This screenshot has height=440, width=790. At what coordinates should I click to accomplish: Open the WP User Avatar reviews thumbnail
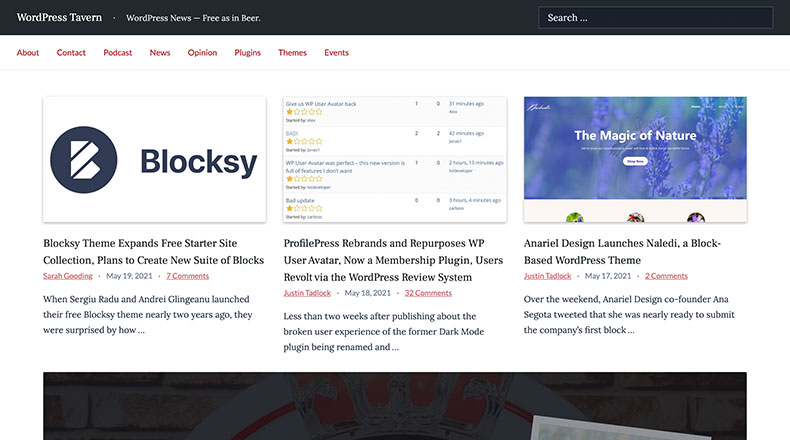(x=394, y=159)
